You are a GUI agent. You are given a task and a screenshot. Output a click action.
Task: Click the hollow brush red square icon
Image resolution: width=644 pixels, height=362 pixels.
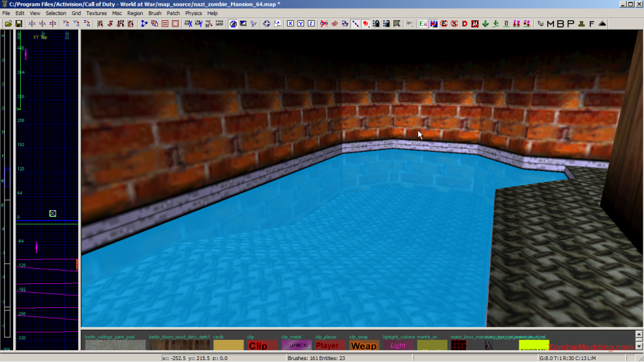pyautogui.click(x=165, y=24)
